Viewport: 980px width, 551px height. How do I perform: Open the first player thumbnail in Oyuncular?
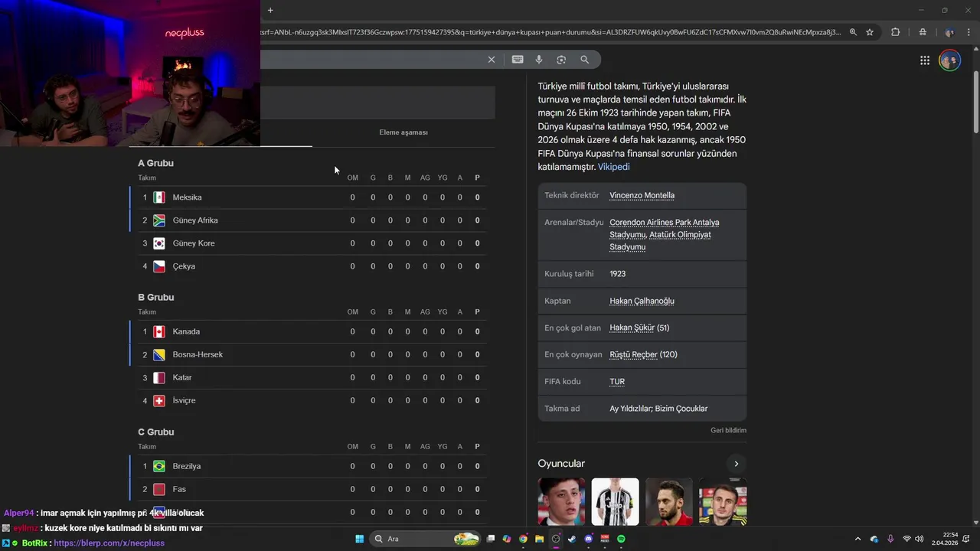[561, 502]
